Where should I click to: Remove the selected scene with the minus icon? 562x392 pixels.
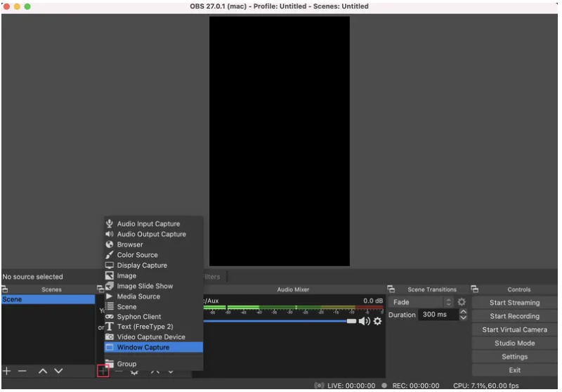22,371
